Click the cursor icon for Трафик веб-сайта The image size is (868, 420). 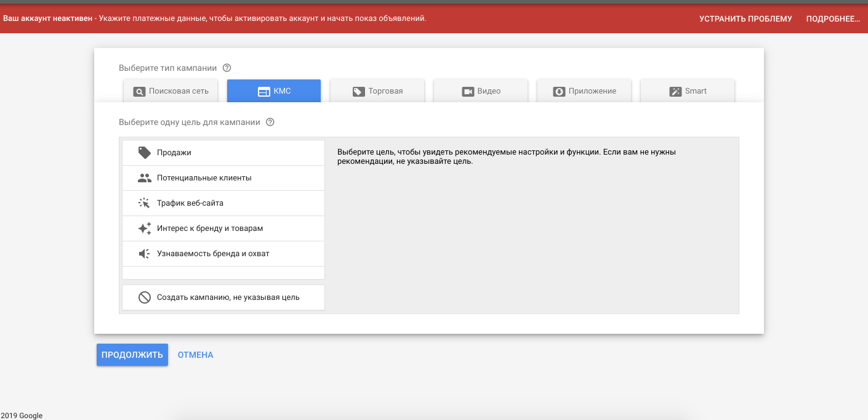[145, 203]
